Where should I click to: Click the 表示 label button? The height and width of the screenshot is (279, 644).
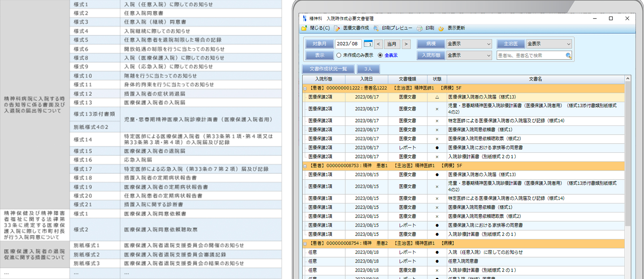click(319, 55)
